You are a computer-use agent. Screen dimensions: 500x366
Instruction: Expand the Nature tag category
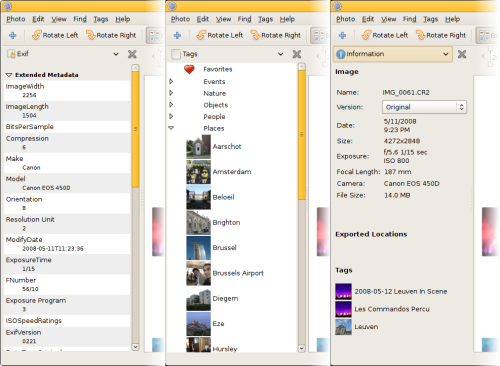point(171,93)
